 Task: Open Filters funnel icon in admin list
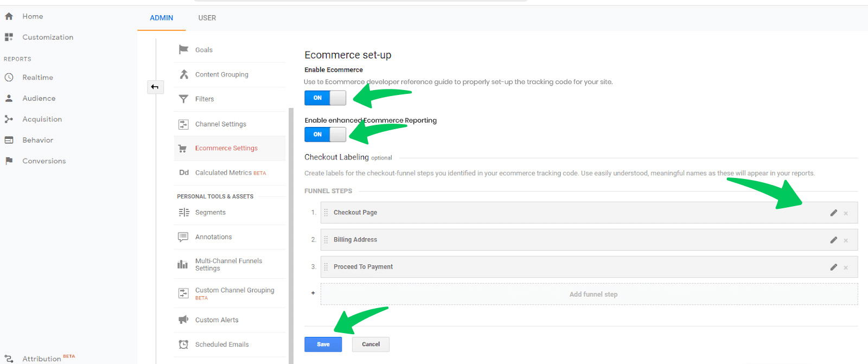(x=183, y=99)
